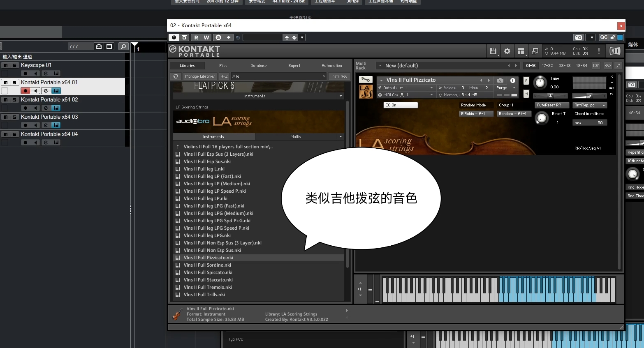This screenshot has height=348, width=644.
Task: Click the Instr Nav button
Action: (x=339, y=76)
